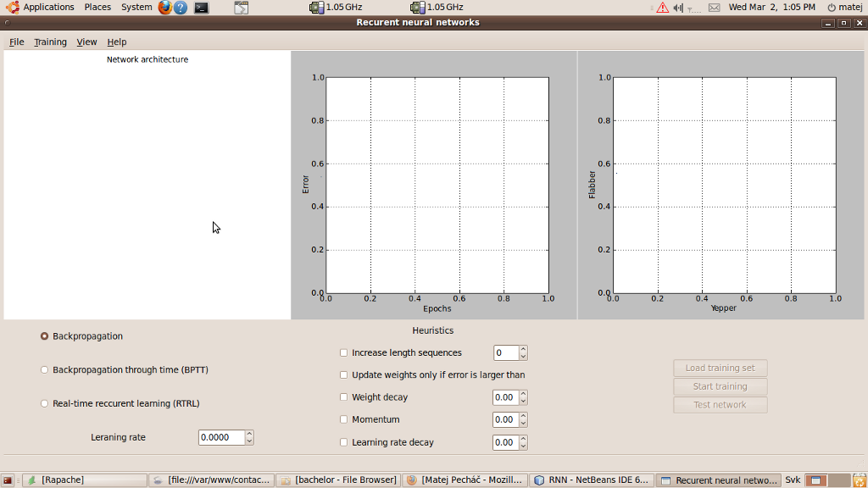Enable the Weight decay checkbox
This screenshot has width=868, height=488.
pyautogui.click(x=343, y=397)
